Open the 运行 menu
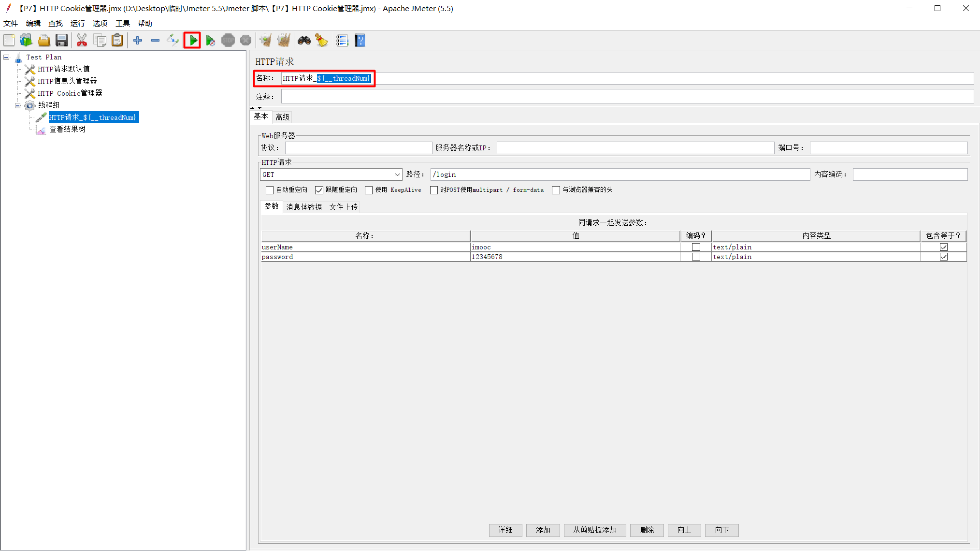Viewport: 980px width, 551px height. 78,23
